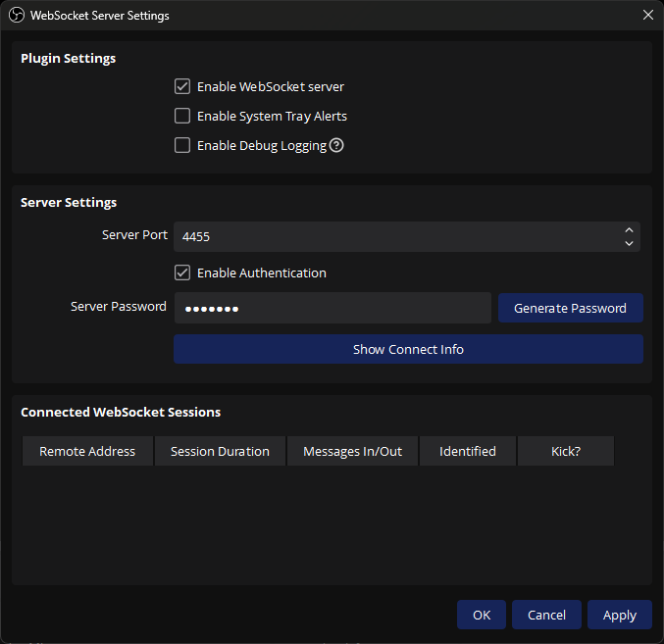Turn on Enable Debug Logging
The height and width of the screenshot is (644, 664).
[x=182, y=145]
